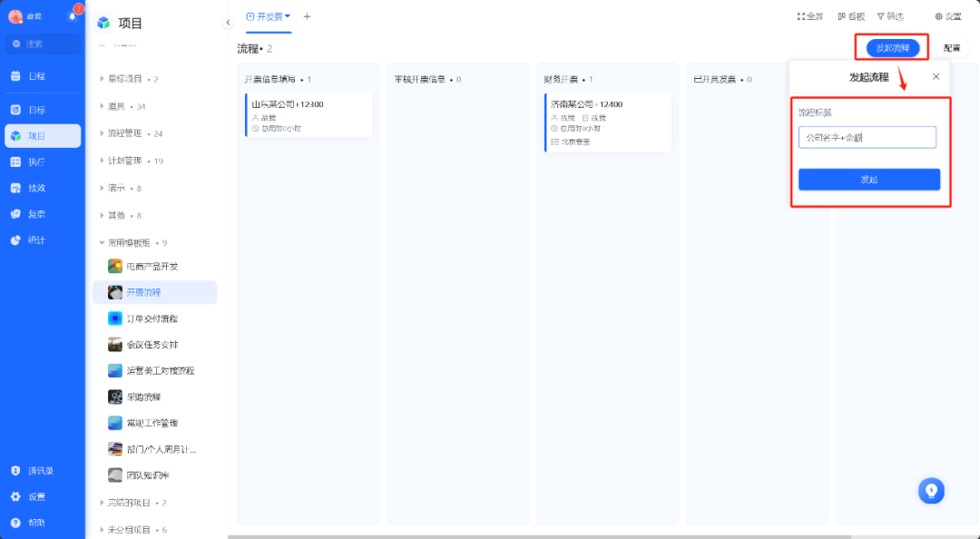The image size is (980, 539).
Task: Select 项目 in the blue sidebar
Action: (x=43, y=136)
